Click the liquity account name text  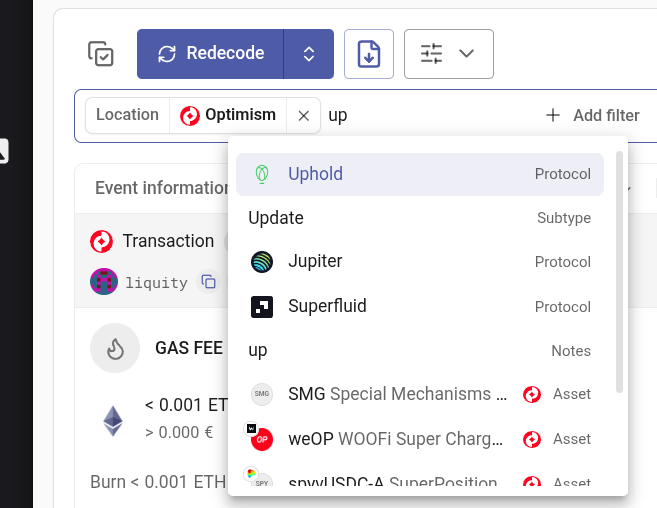tap(156, 283)
